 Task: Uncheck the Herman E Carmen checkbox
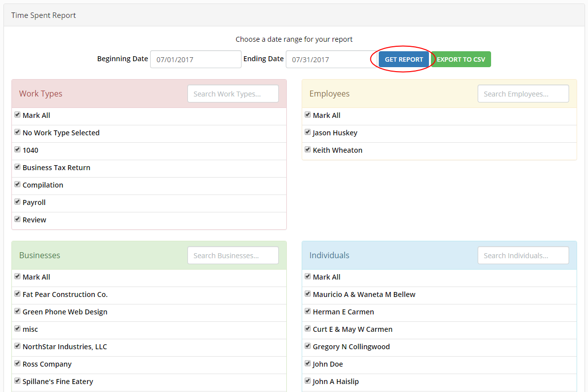308,311
